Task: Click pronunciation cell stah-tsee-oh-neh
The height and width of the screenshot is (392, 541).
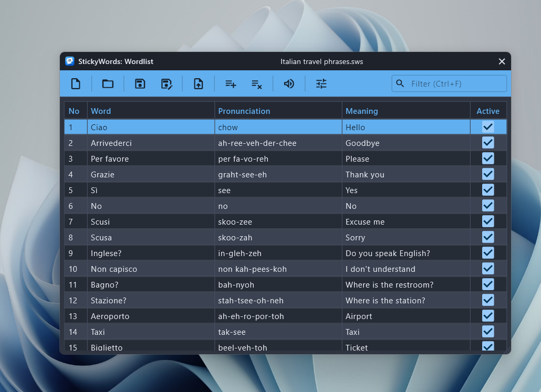Action: coord(278,301)
